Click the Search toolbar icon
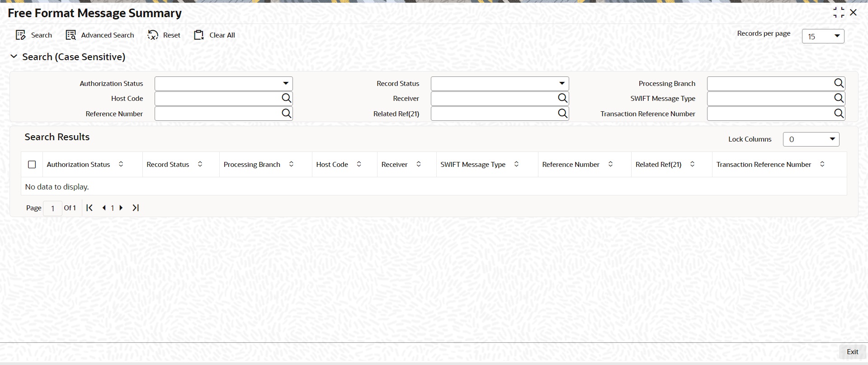Image resolution: width=868 pixels, height=365 pixels. [21, 35]
